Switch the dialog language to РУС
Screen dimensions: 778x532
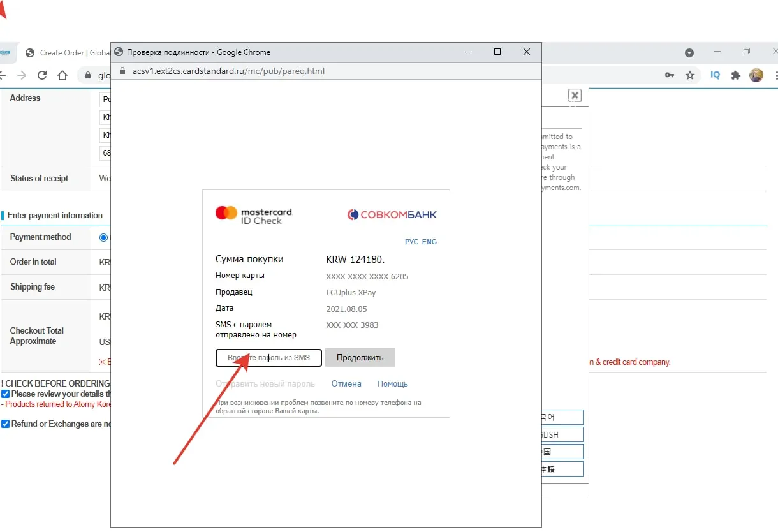coord(411,242)
